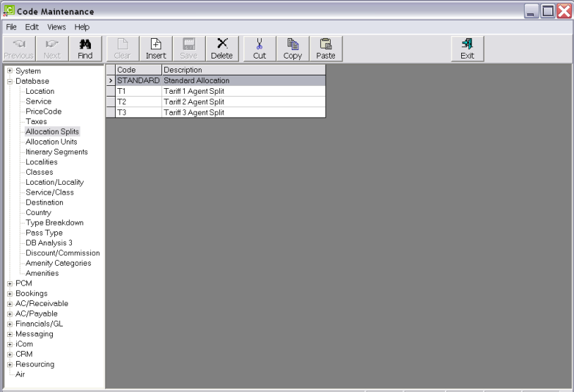Click the T1 code cell
The width and height of the screenshot is (574, 392).
(x=139, y=91)
